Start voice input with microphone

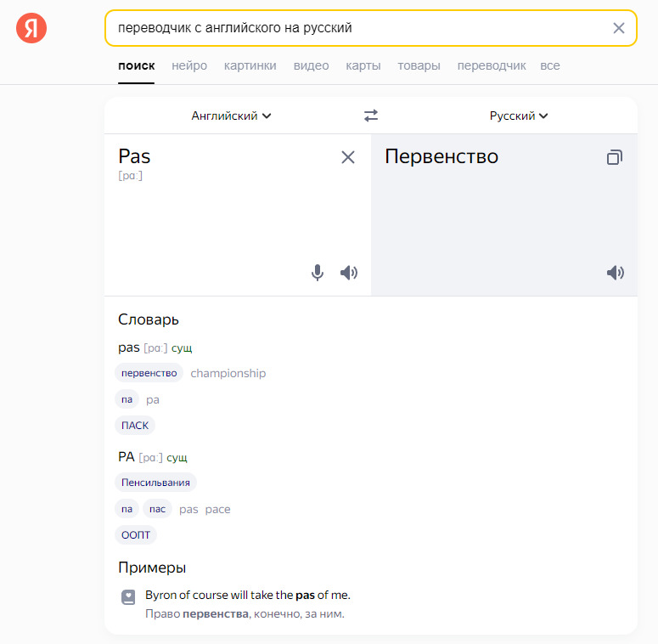[318, 273]
